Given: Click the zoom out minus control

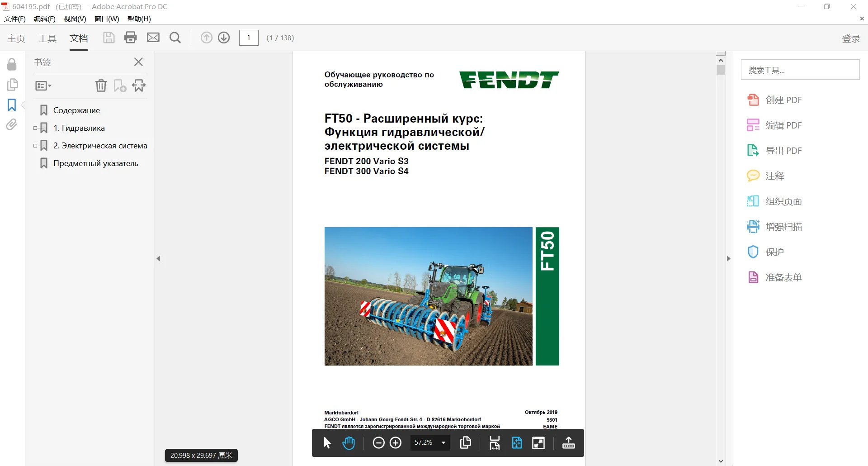Looking at the screenshot, I should pyautogui.click(x=378, y=442).
